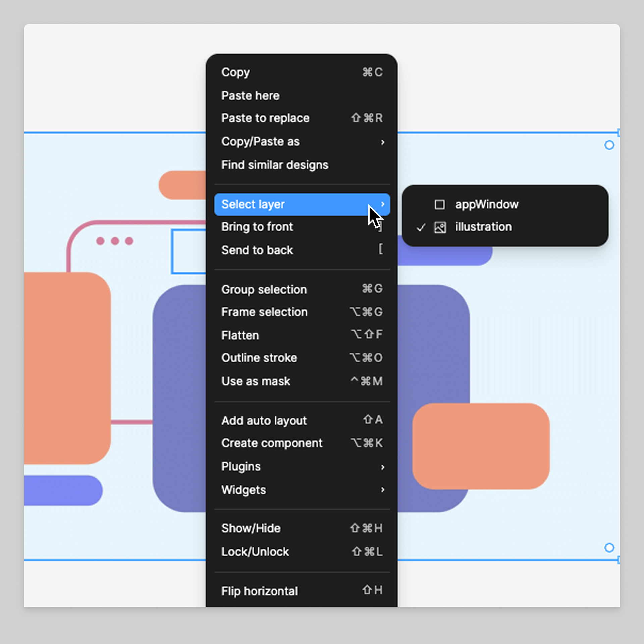The height and width of the screenshot is (644, 644).
Task: Click the upper-right rotation handle circle
Action: (x=609, y=145)
